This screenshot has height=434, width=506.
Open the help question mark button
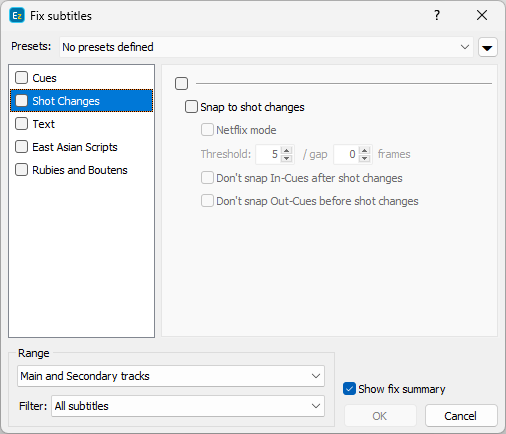point(437,15)
